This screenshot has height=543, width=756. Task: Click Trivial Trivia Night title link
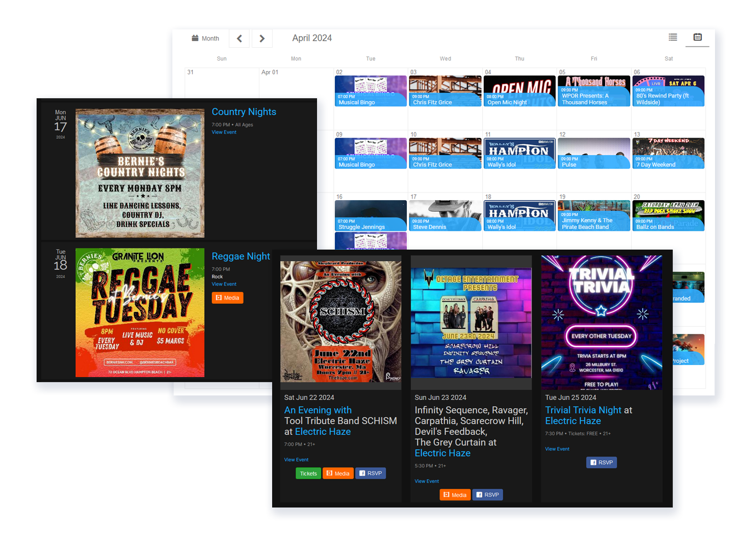coord(583,410)
